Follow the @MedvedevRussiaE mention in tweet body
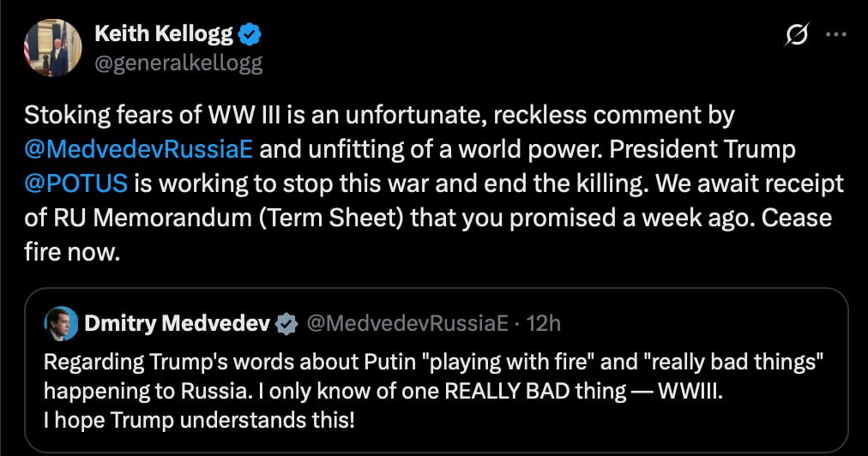The width and height of the screenshot is (868, 456). pos(138,149)
